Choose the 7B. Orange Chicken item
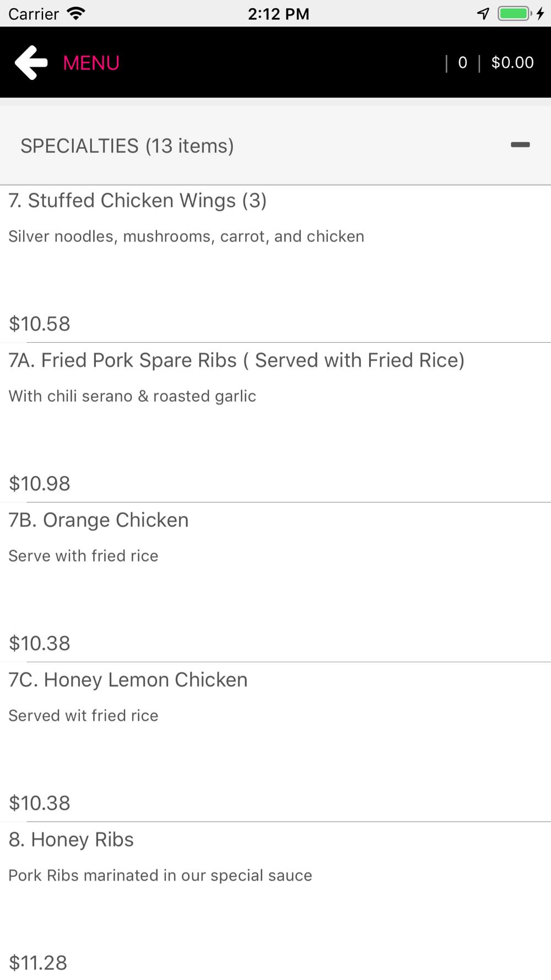This screenshot has width=551, height=980. click(99, 520)
